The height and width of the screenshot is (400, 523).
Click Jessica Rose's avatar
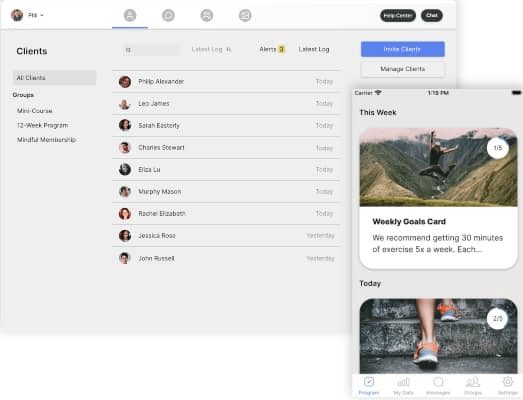tap(125, 236)
